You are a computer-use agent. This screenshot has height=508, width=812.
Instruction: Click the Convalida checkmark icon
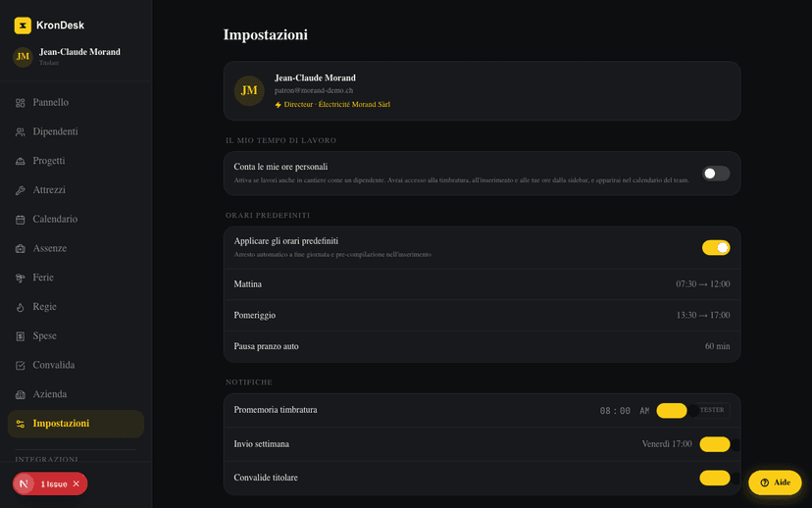pyautogui.click(x=21, y=366)
